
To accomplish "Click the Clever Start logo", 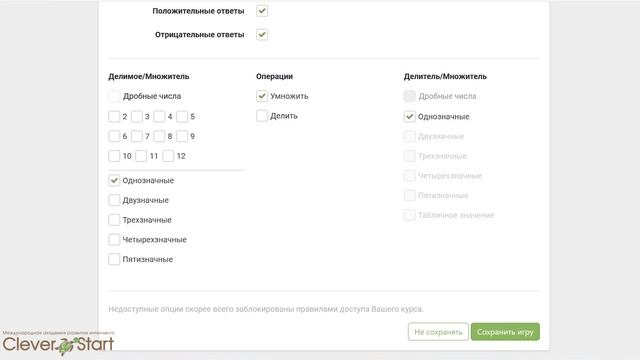I will [x=58, y=343].
